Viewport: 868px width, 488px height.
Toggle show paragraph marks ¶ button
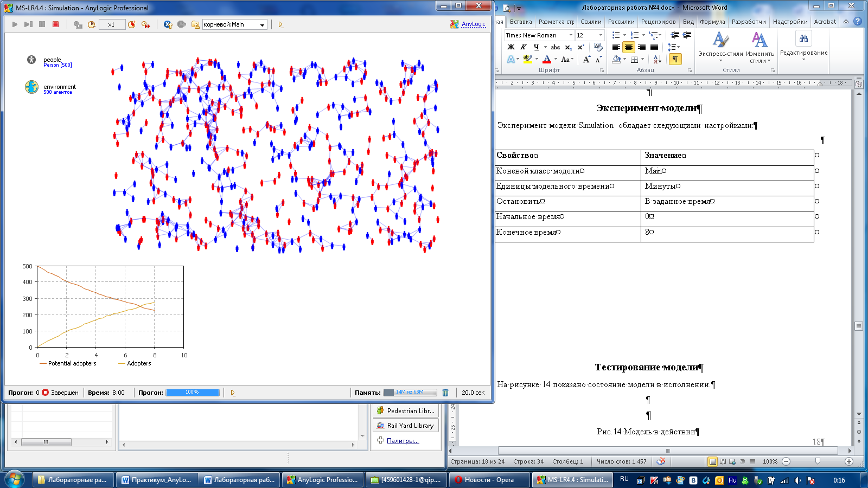[x=675, y=59]
